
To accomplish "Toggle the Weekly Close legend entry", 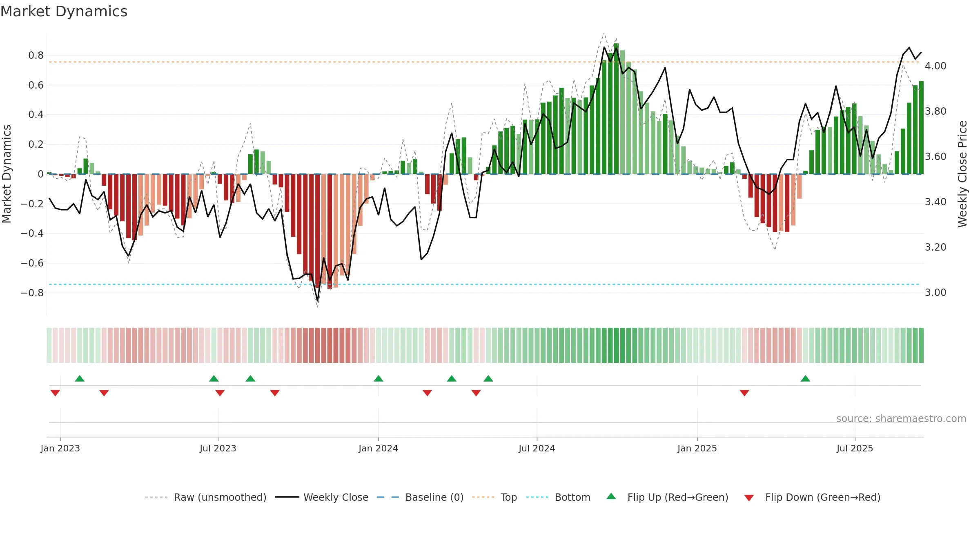I will (322, 497).
